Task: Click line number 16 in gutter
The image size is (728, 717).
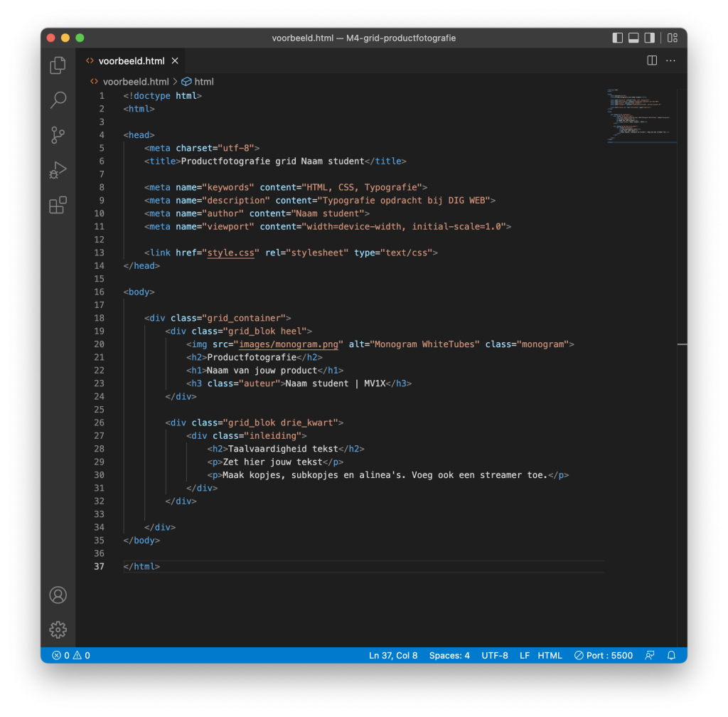Action: [x=99, y=292]
